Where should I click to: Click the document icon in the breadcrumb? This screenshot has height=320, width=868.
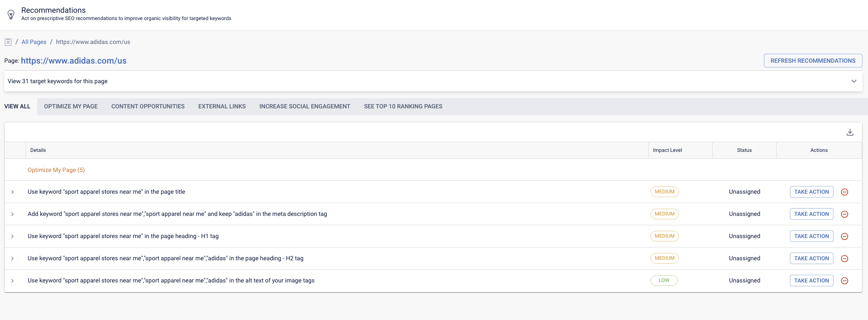point(8,42)
